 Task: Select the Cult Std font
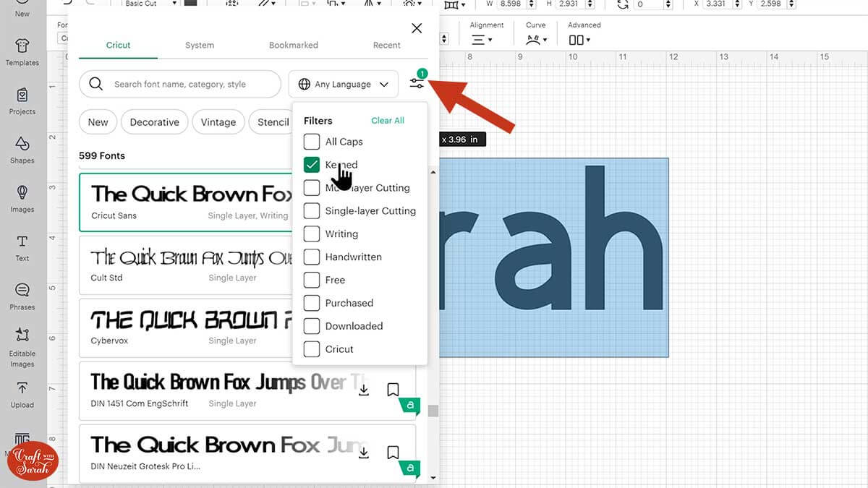click(187, 265)
